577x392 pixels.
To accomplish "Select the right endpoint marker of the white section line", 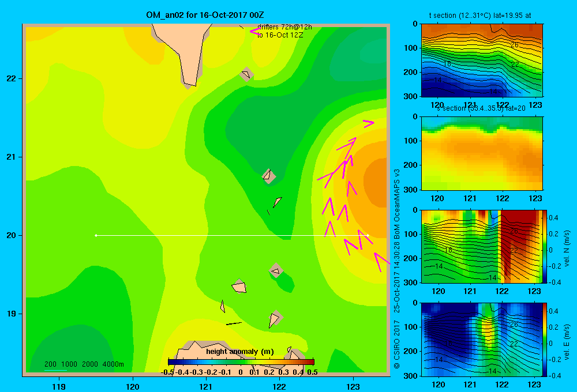I will click(x=368, y=235).
